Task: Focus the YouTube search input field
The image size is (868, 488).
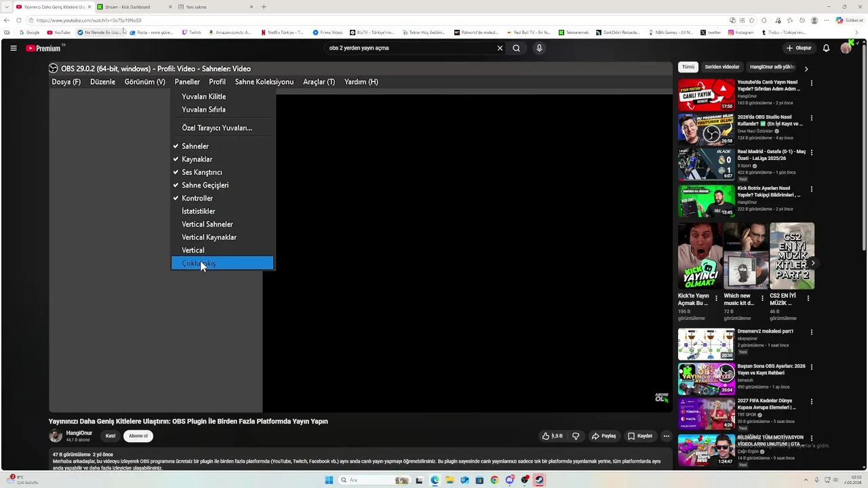Action: [x=410, y=48]
